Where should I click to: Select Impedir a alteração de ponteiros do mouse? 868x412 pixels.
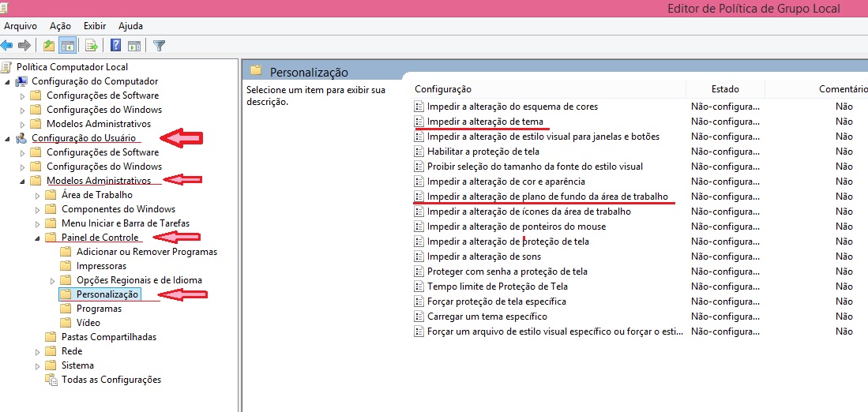click(517, 227)
